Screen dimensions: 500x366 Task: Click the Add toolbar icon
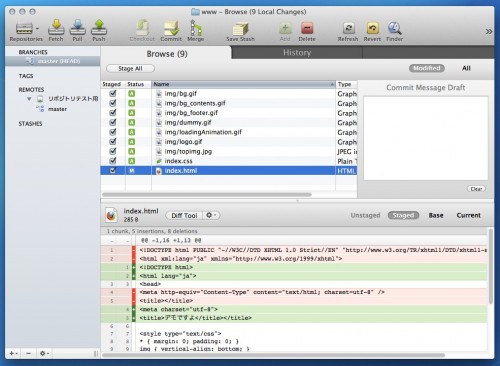point(285,28)
